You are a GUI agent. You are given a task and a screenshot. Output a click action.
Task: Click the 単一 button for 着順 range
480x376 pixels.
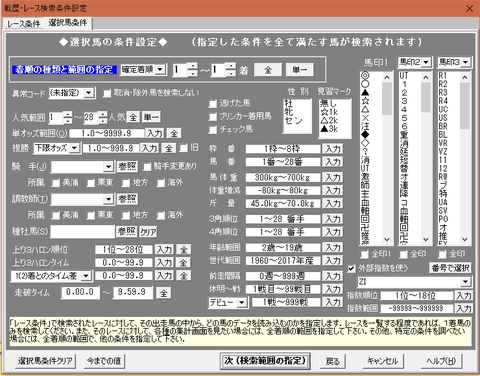299,70
